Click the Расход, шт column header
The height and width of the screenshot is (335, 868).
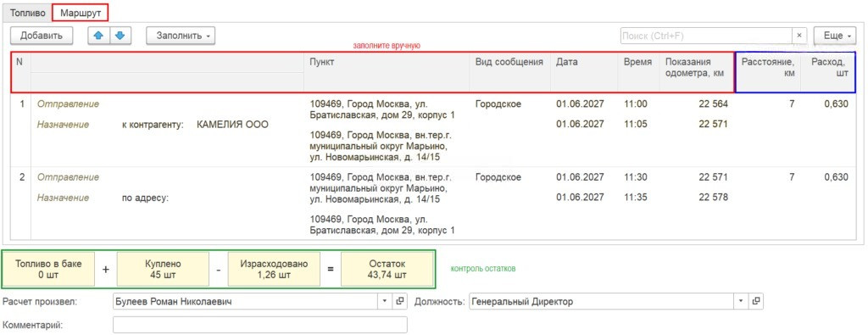click(x=827, y=73)
